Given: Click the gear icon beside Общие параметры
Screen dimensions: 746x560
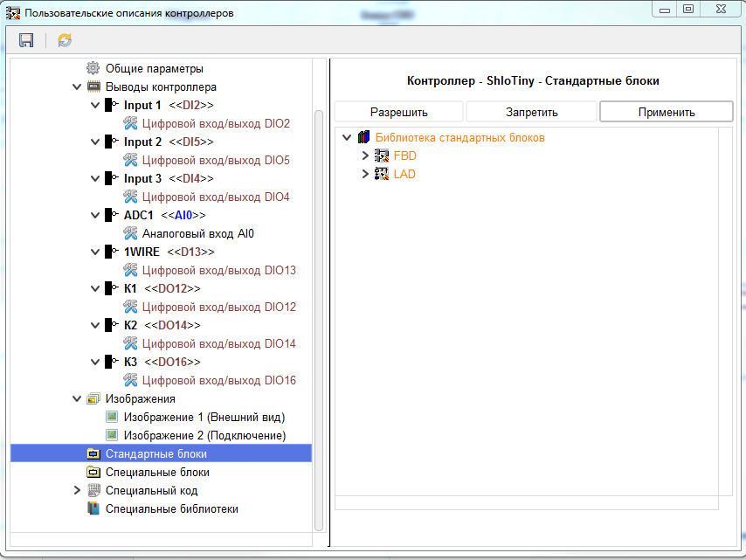Looking at the screenshot, I should (x=93, y=68).
